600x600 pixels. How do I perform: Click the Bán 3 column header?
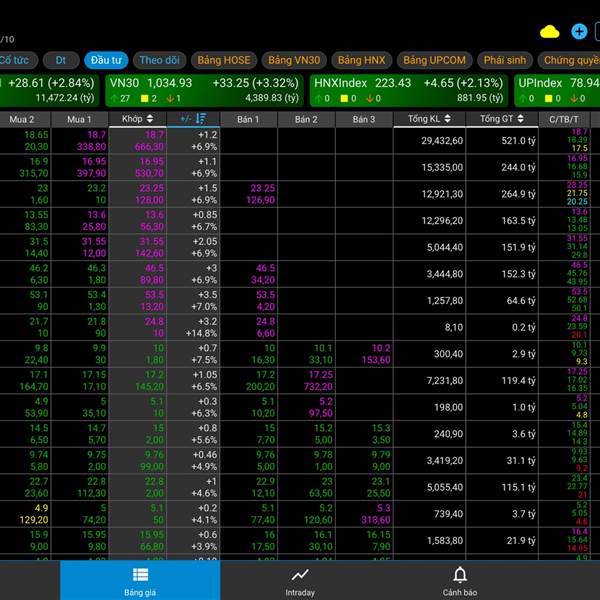point(364,119)
